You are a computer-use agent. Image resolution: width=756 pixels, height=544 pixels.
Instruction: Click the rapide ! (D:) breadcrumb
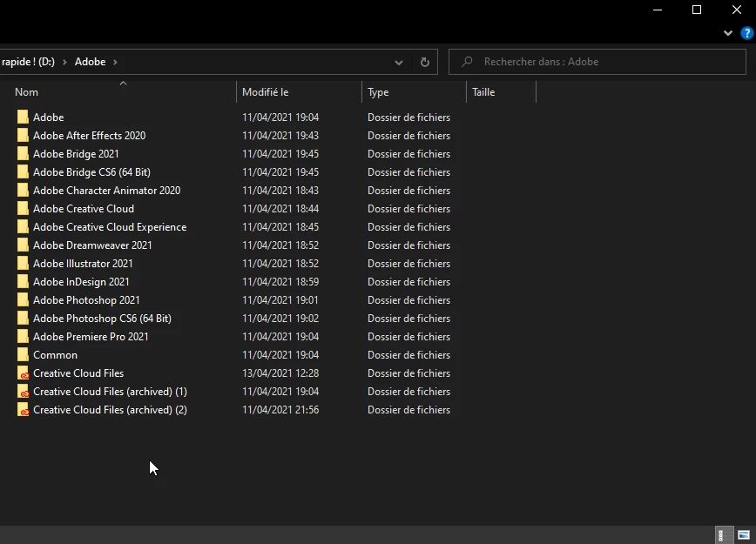[28, 62]
